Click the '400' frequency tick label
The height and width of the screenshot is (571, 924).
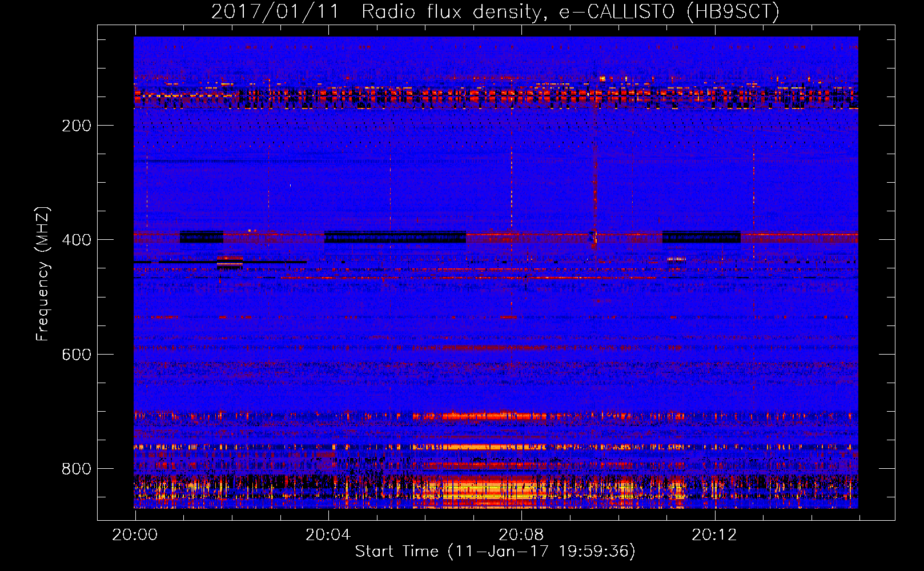click(77, 240)
